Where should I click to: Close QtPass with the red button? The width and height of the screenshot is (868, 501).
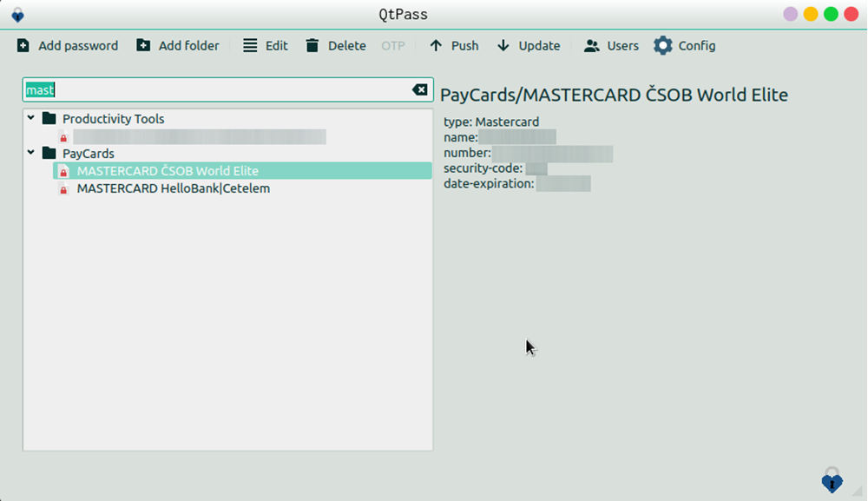(x=852, y=14)
